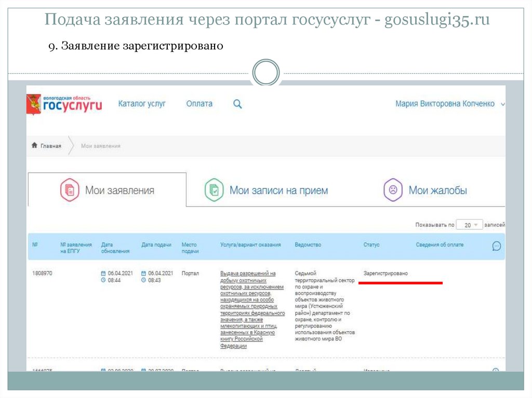Click the home icon in breadcrumb
Viewport: 532px width, 398px height.
point(35,146)
